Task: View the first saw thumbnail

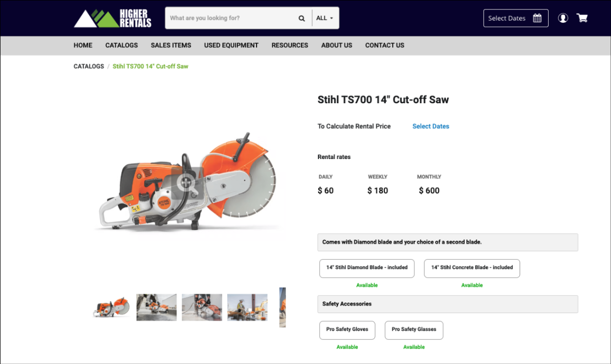Action: coord(111,307)
